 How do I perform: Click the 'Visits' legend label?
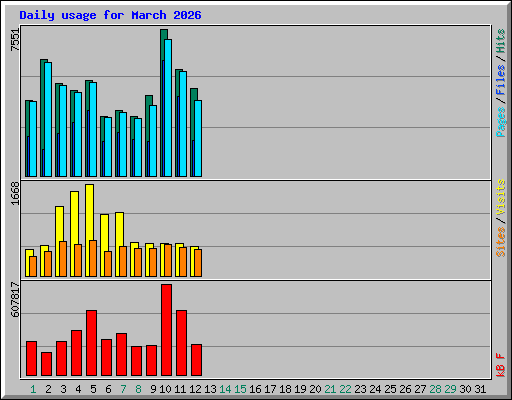click(x=501, y=197)
